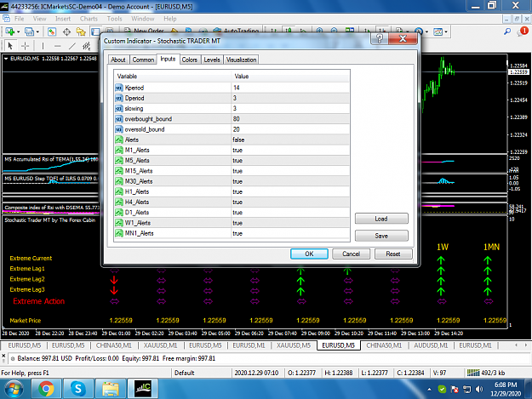Open the Charts menu

[89, 19]
